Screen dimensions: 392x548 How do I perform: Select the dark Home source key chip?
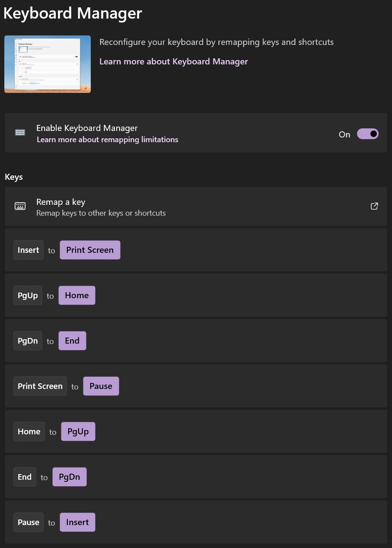pyautogui.click(x=29, y=431)
